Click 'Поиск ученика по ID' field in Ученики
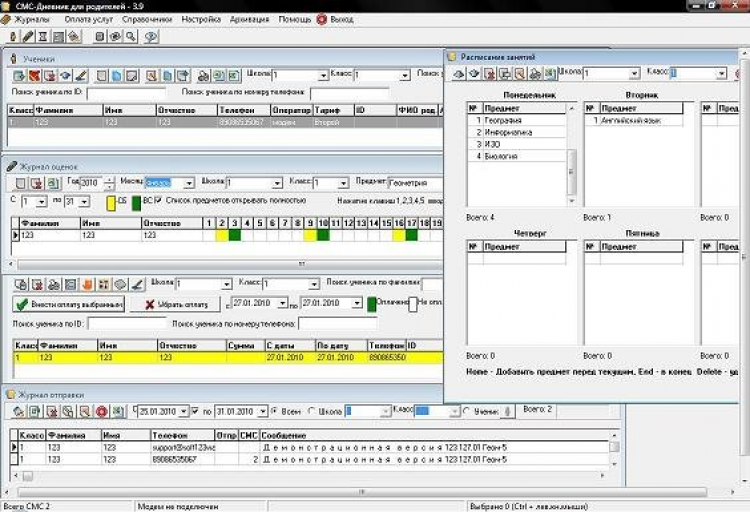 tap(126, 92)
